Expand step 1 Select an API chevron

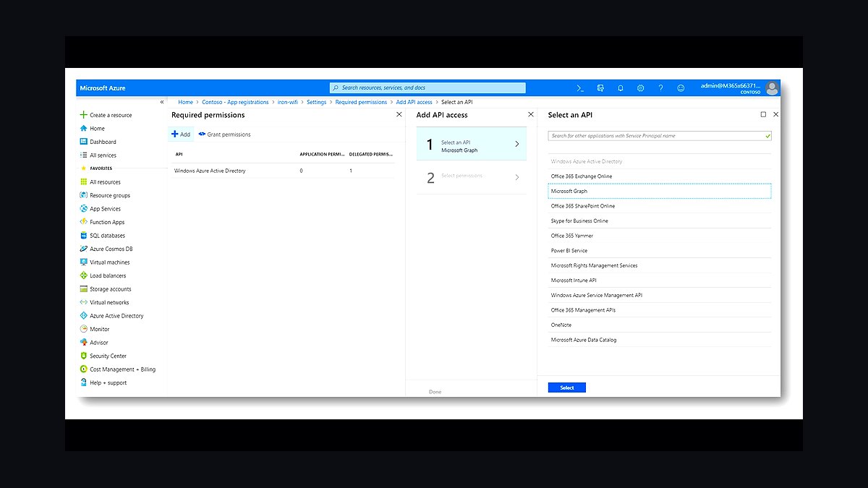516,144
